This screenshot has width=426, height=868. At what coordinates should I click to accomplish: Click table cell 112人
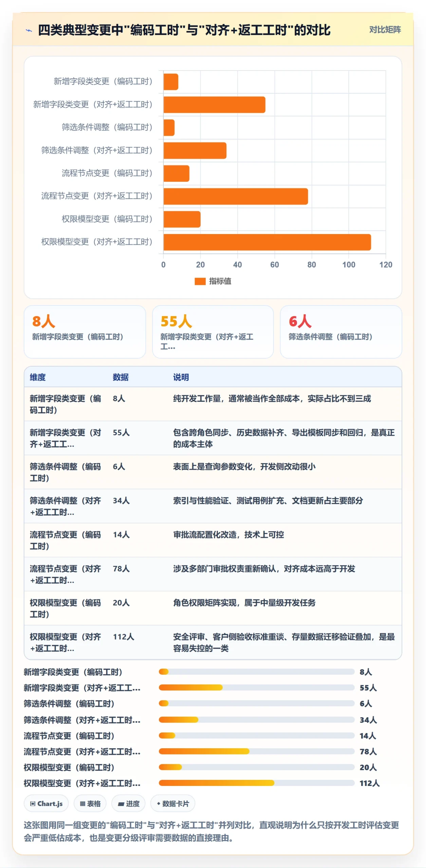124,637
